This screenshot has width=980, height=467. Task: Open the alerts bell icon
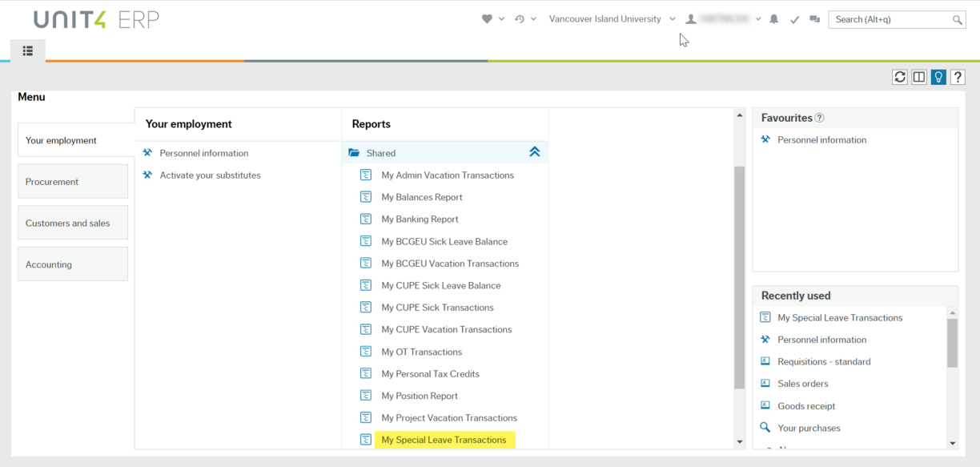[773, 18]
